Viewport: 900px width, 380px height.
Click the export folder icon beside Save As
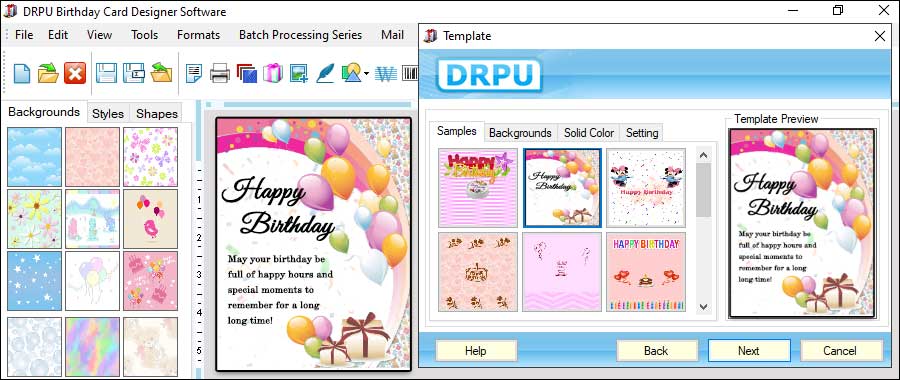(161, 73)
